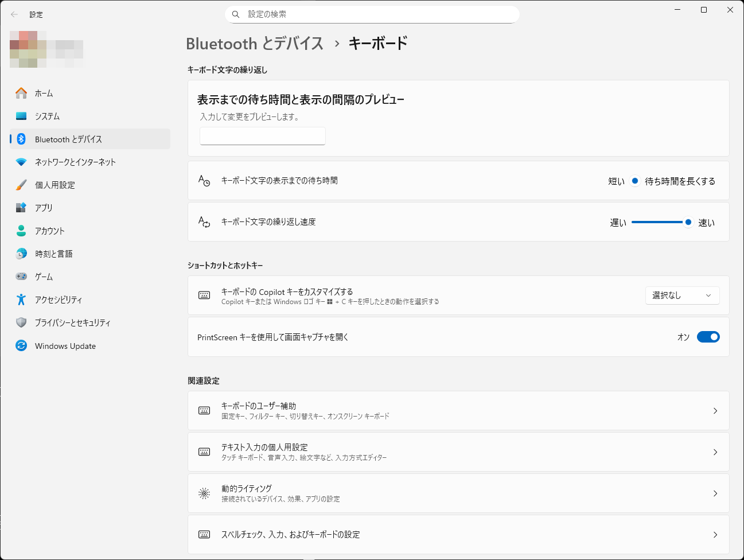
Task: Select the キーボード文字の表示までの待ち時間 radio button
Action: tap(635, 181)
